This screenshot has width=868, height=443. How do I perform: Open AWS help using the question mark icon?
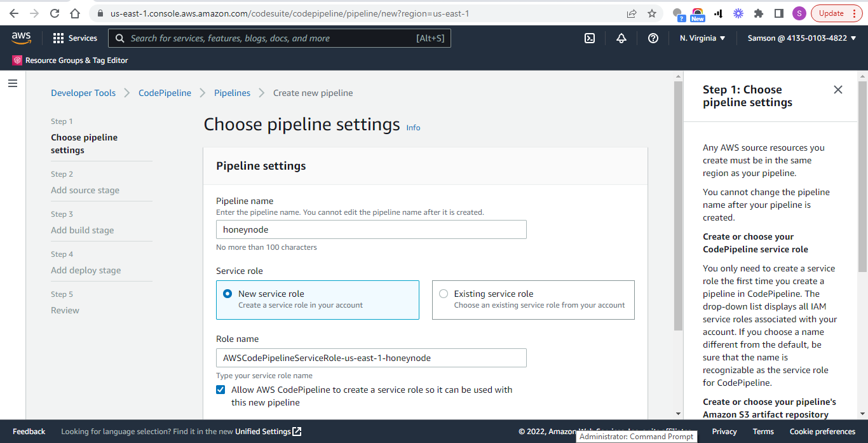pos(653,38)
